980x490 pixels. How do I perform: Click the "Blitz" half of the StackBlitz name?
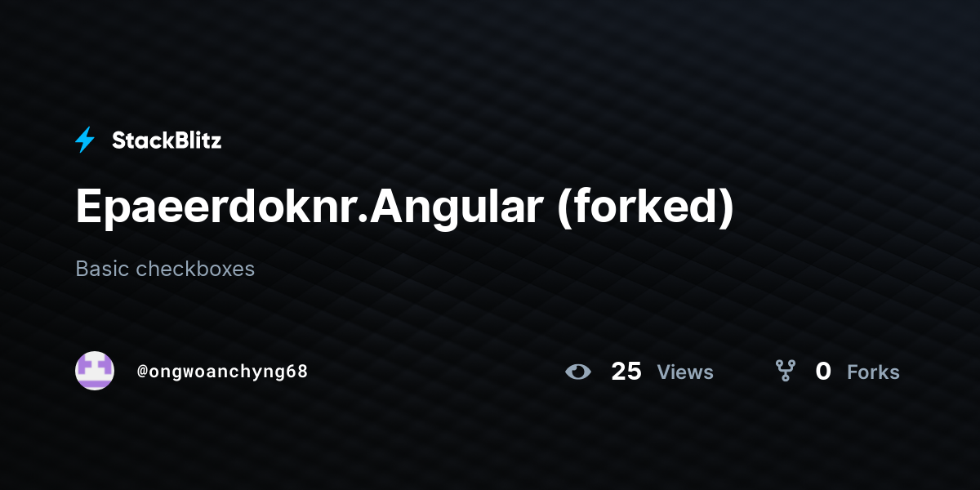pyautogui.click(x=198, y=140)
